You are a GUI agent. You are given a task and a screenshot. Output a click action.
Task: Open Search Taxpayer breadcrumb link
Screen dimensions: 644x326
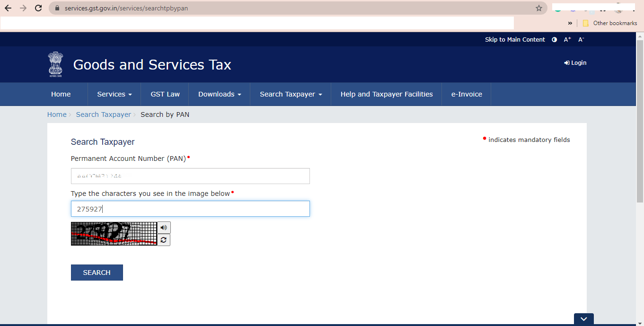[103, 114]
